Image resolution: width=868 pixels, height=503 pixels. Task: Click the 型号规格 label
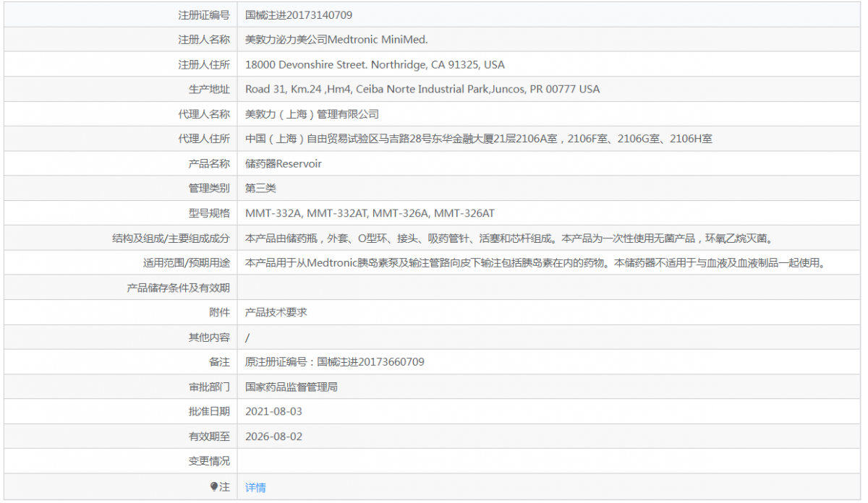[x=209, y=213]
